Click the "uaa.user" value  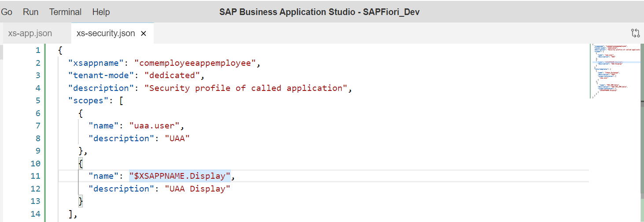[154, 126]
